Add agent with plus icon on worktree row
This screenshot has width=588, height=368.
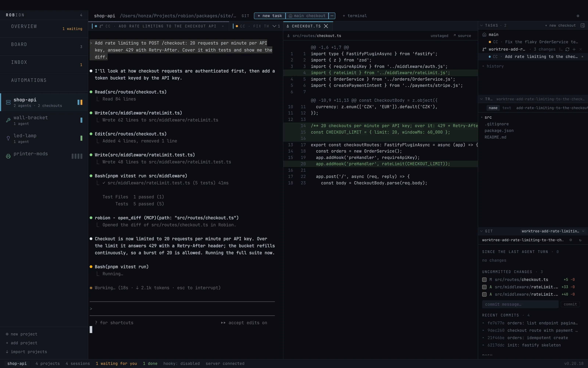click(x=574, y=49)
